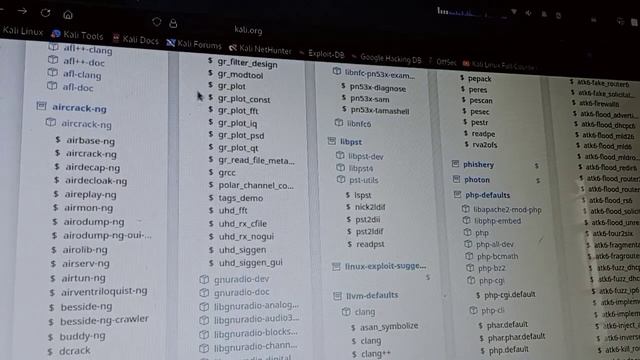Click the box icon beside php-defaults
This screenshot has width=640, height=360.
click(x=457, y=195)
